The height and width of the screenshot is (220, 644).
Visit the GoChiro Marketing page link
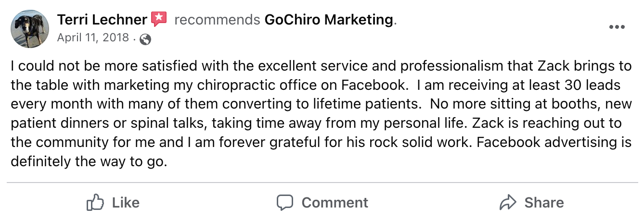(x=329, y=20)
